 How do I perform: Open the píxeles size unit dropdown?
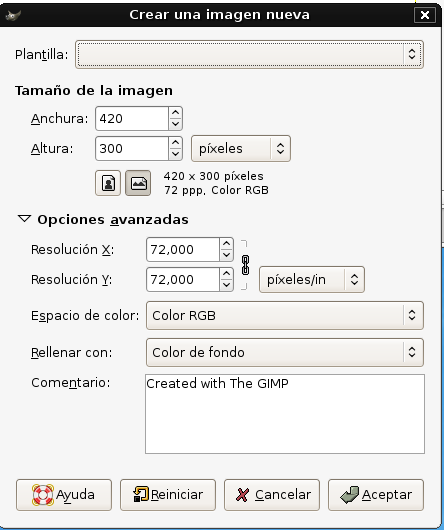coord(241,149)
